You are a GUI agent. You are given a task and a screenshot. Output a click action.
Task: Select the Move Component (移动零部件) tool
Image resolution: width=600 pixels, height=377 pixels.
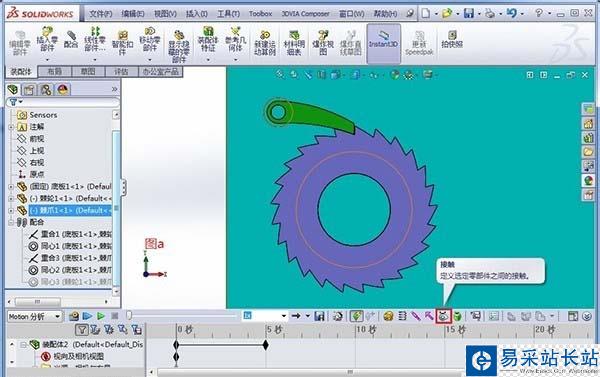[150, 40]
